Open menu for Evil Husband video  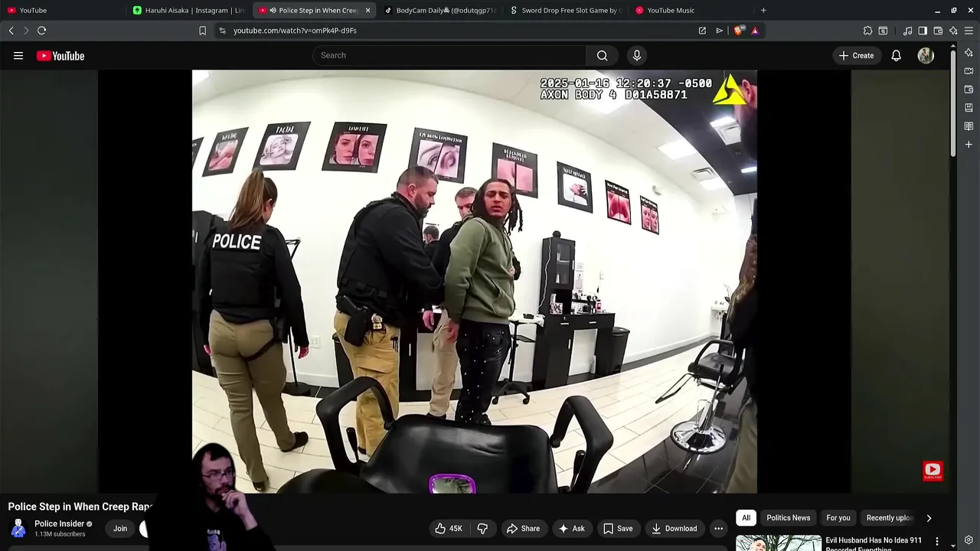coord(936,542)
